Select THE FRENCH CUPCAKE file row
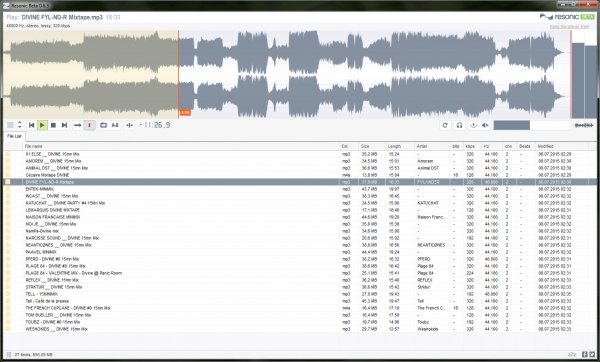Viewport: 600px width, 362px height. pyautogui.click(x=300, y=308)
